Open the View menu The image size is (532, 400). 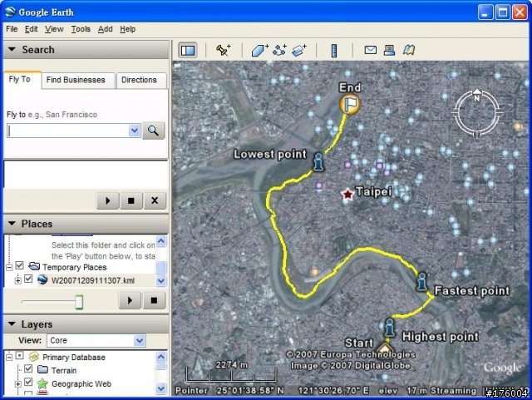(x=54, y=29)
